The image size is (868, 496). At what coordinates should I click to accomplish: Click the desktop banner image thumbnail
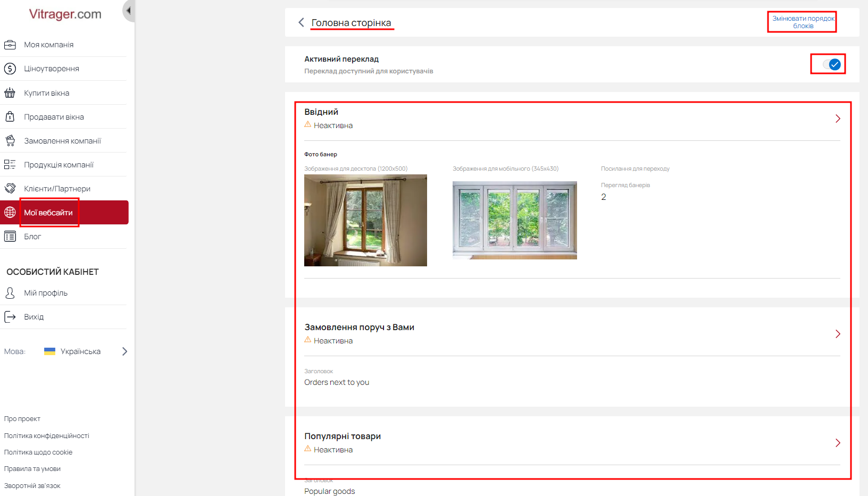[x=365, y=220]
